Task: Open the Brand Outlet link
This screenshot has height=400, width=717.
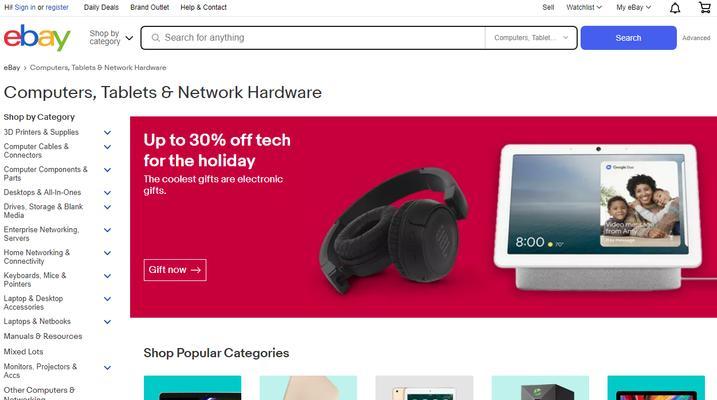Action: click(150, 7)
